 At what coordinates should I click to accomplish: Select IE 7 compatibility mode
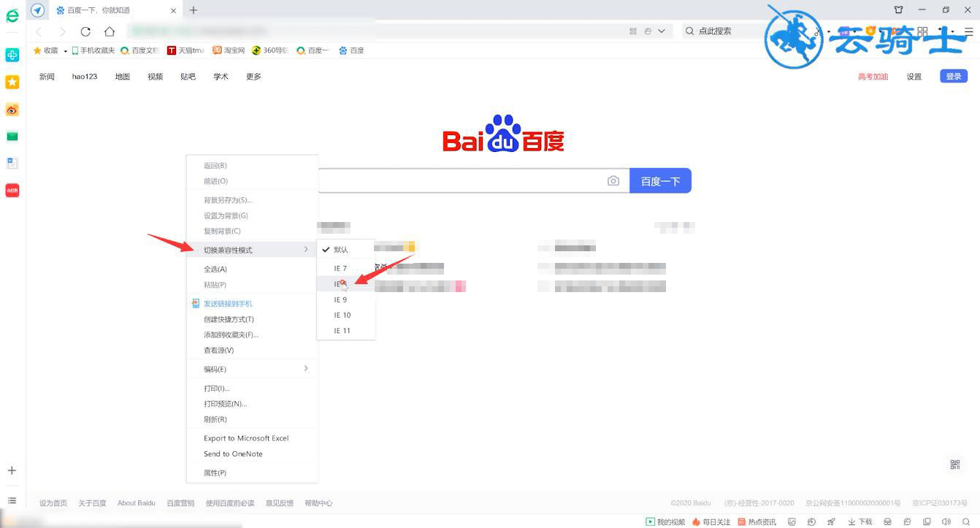pyautogui.click(x=345, y=269)
